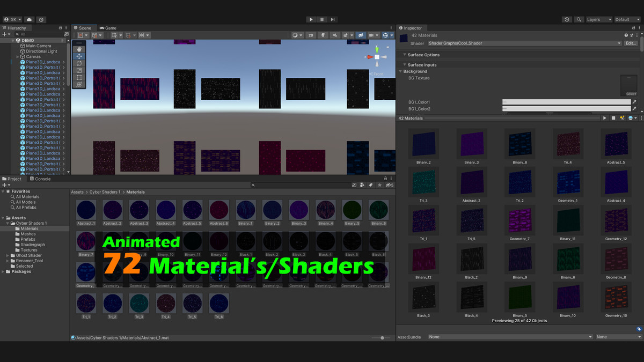Viewport: 644px width, 362px height.
Task: Open version control icon in top toolbar
Action: coord(42,19)
